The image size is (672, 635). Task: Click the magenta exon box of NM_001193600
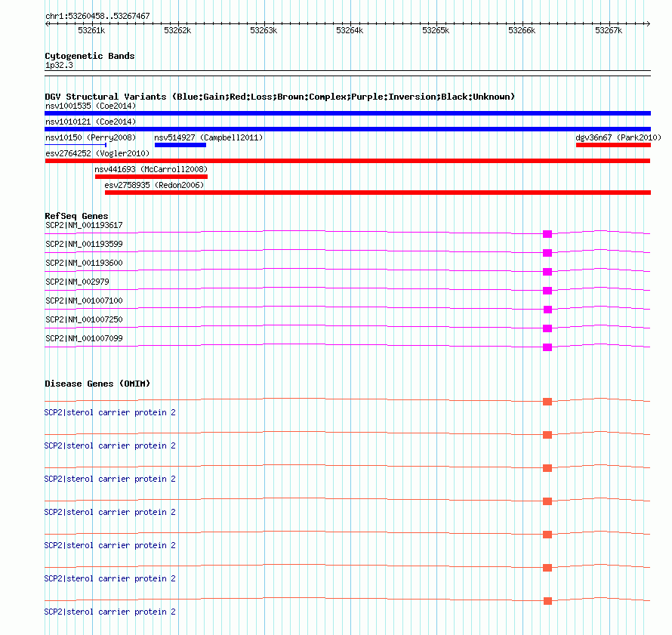pos(547,272)
